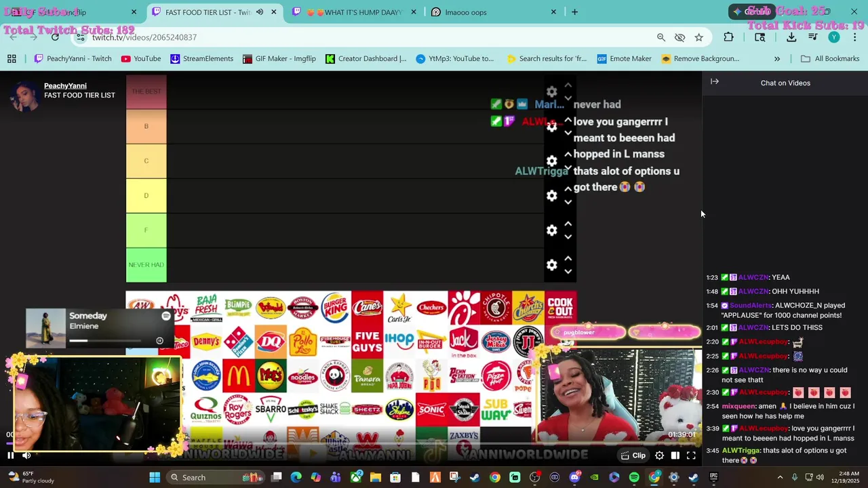Open GIF Maker - Imgflip bookmark
The width and height of the screenshot is (868, 488).
(279, 59)
